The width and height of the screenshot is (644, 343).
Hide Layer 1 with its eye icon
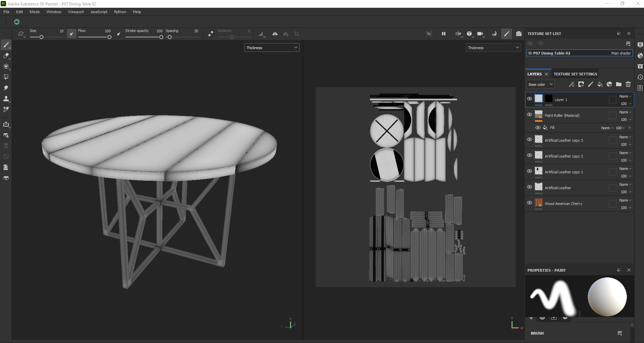530,99
